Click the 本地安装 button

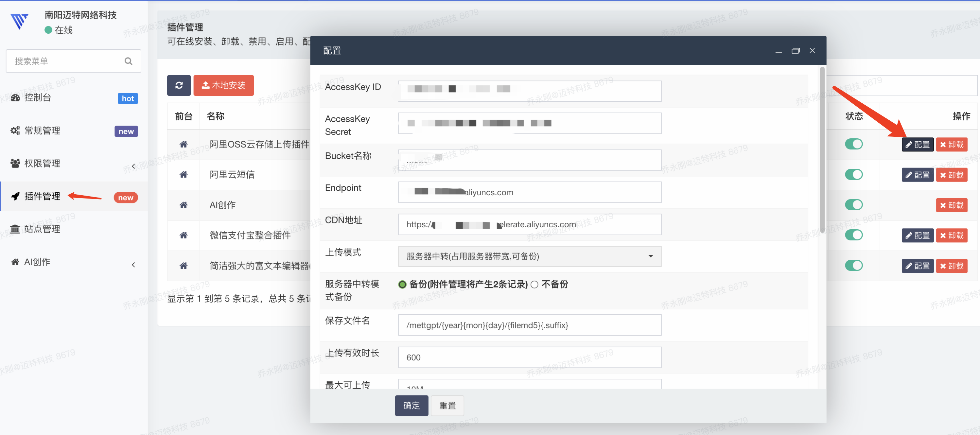(x=223, y=85)
